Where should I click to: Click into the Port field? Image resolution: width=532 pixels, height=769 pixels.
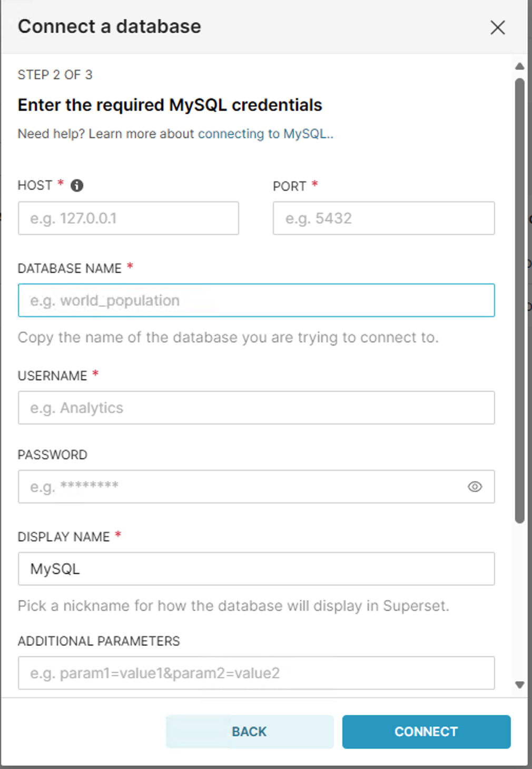(383, 218)
